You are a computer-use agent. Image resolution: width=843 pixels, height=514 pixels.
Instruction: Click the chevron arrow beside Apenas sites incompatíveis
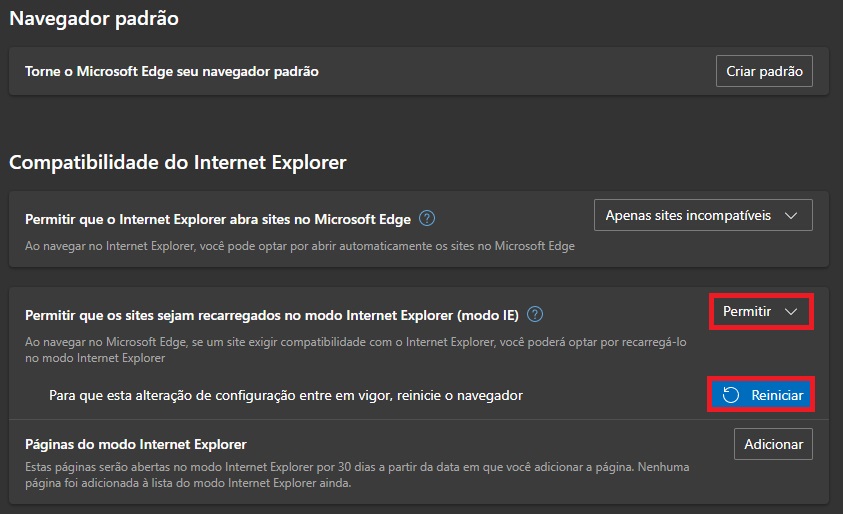point(791,215)
